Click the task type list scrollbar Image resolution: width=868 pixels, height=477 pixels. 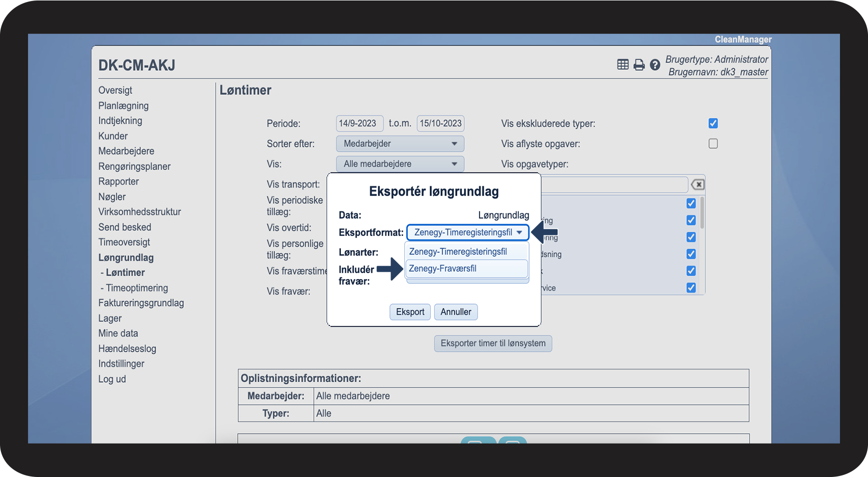point(702,212)
